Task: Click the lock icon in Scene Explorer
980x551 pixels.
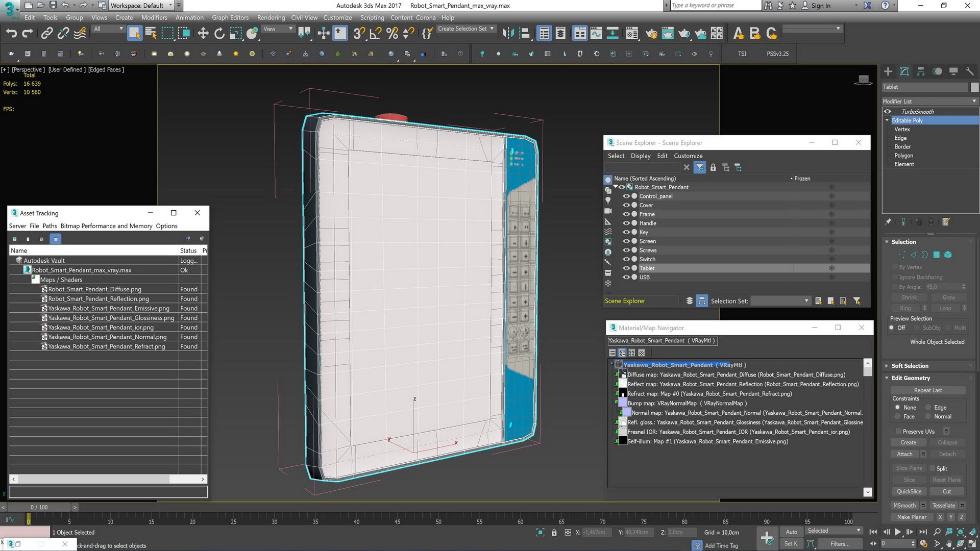Action: pos(713,167)
